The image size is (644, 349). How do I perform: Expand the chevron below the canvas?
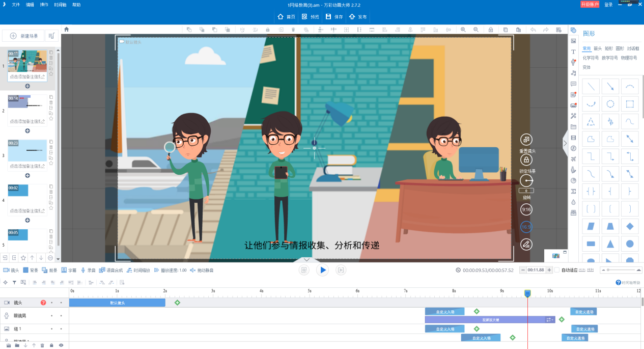coord(306,260)
